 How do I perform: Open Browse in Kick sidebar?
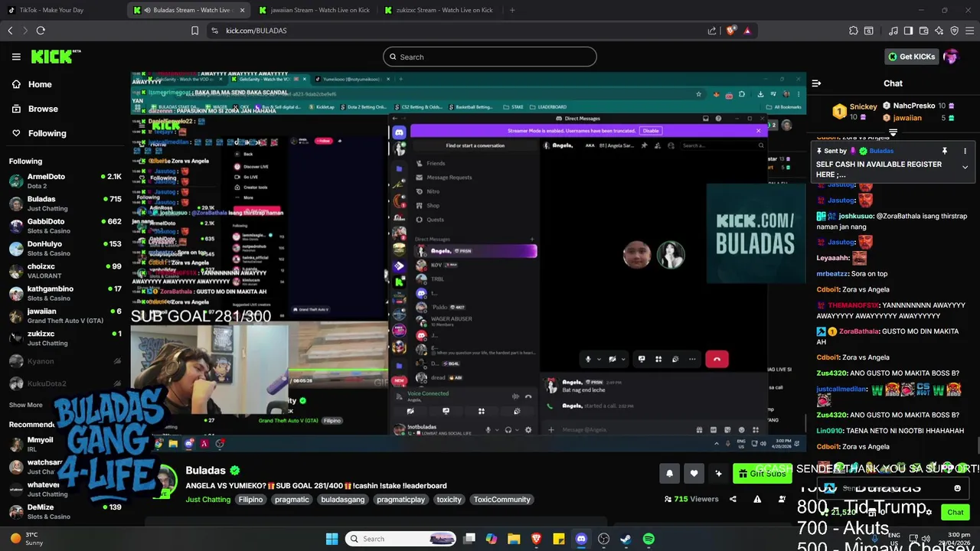coord(34,109)
